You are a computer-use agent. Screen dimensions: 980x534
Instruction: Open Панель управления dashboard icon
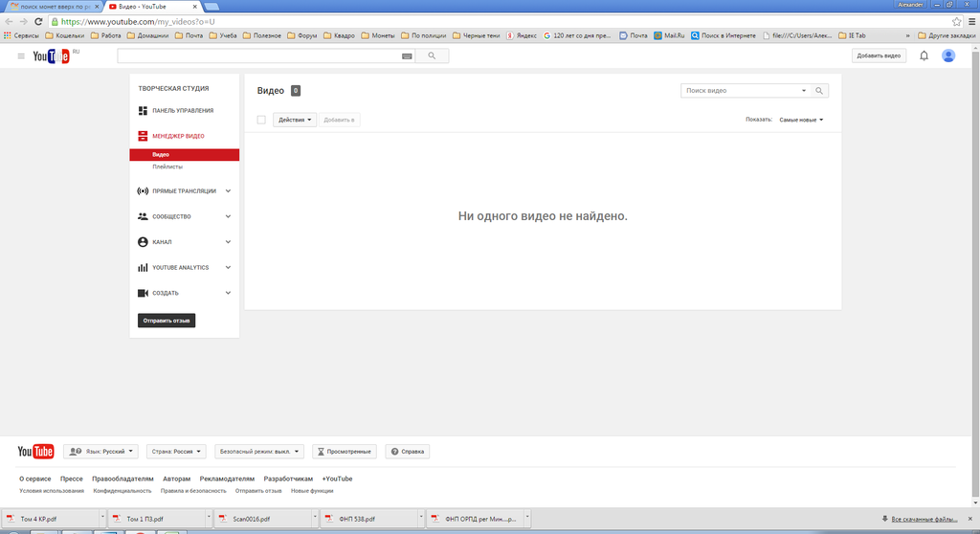click(x=143, y=111)
